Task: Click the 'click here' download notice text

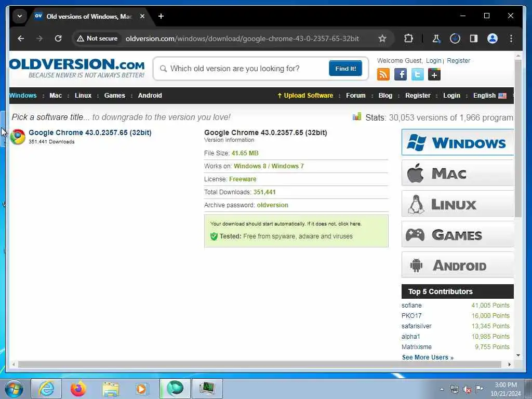Action: coord(350,224)
